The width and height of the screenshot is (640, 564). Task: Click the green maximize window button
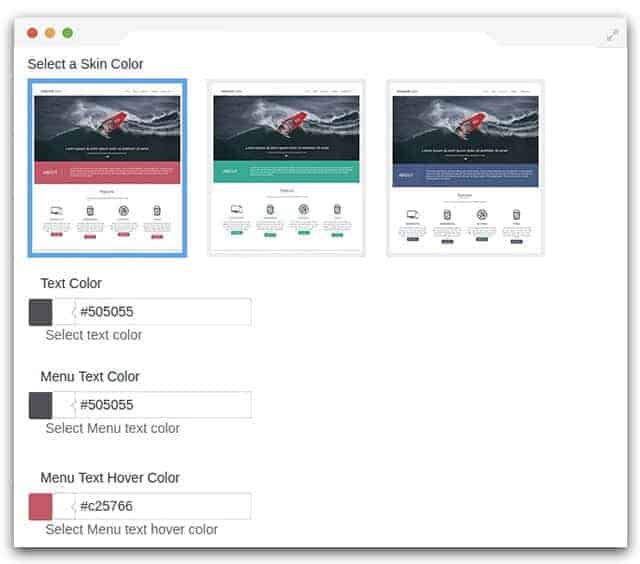68,33
